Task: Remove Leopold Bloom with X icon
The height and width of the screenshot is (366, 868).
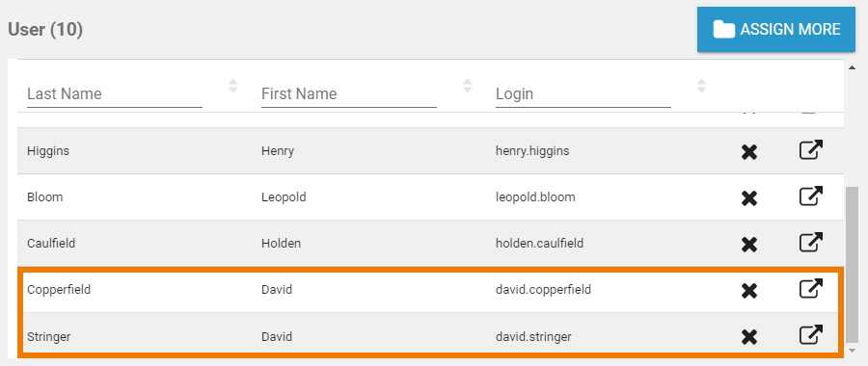Action: point(749,197)
